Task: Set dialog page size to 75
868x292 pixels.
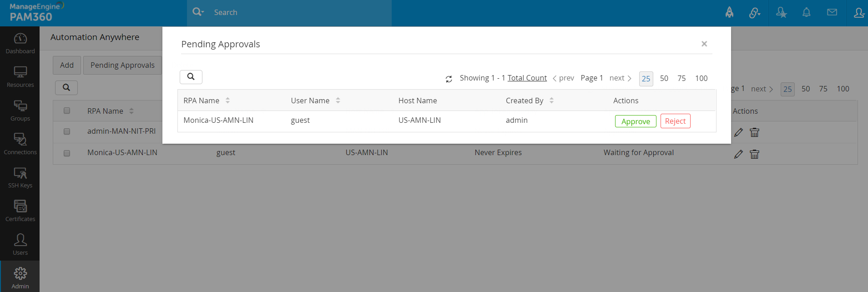Action: (681, 78)
